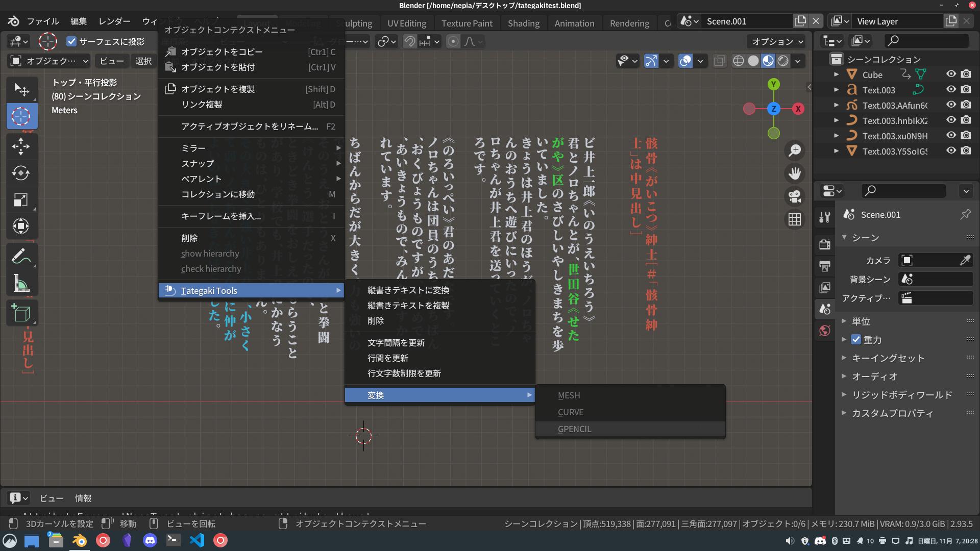Viewport: 980px width, 551px height.
Task: Open the viewport shading options dropdown
Action: [x=798, y=61]
